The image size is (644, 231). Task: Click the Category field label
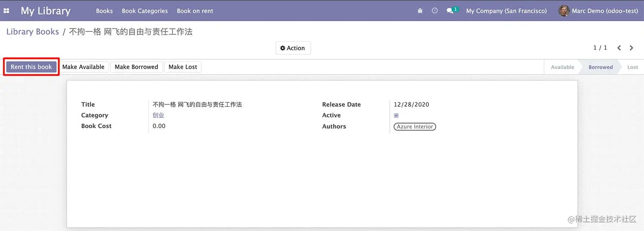click(x=94, y=115)
